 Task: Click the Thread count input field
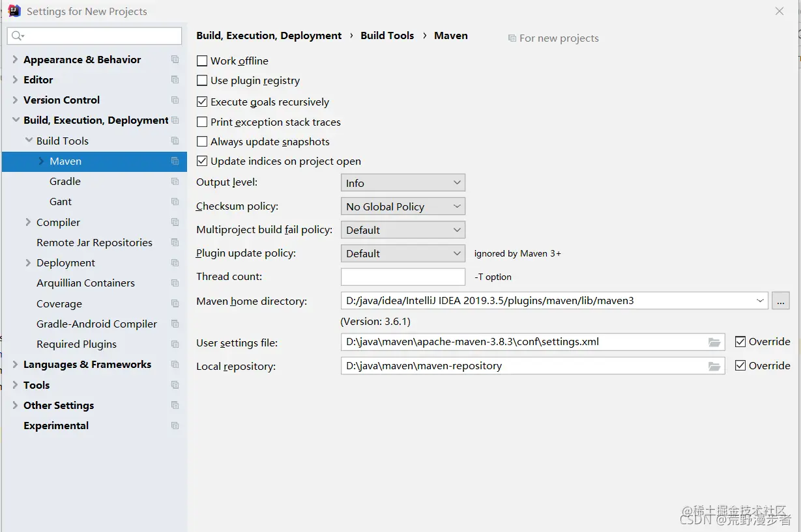(403, 277)
